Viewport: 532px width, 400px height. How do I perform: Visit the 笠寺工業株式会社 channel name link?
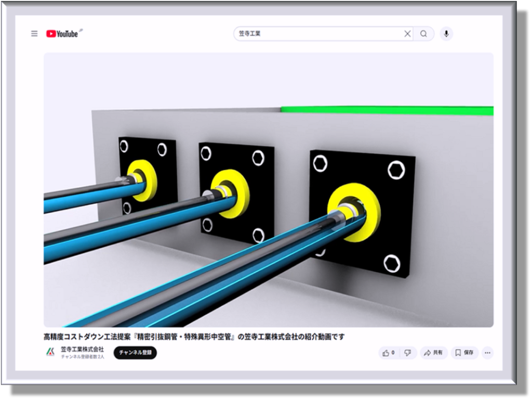pyautogui.click(x=82, y=349)
